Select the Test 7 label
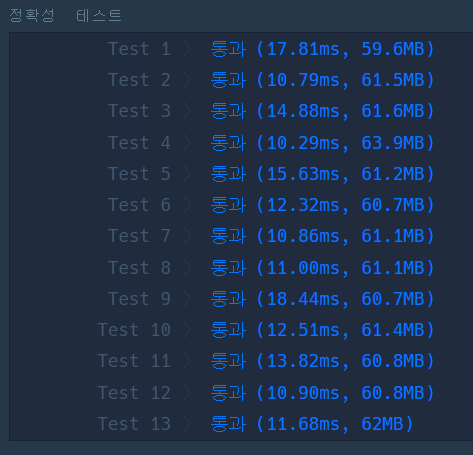 point(139,236)
